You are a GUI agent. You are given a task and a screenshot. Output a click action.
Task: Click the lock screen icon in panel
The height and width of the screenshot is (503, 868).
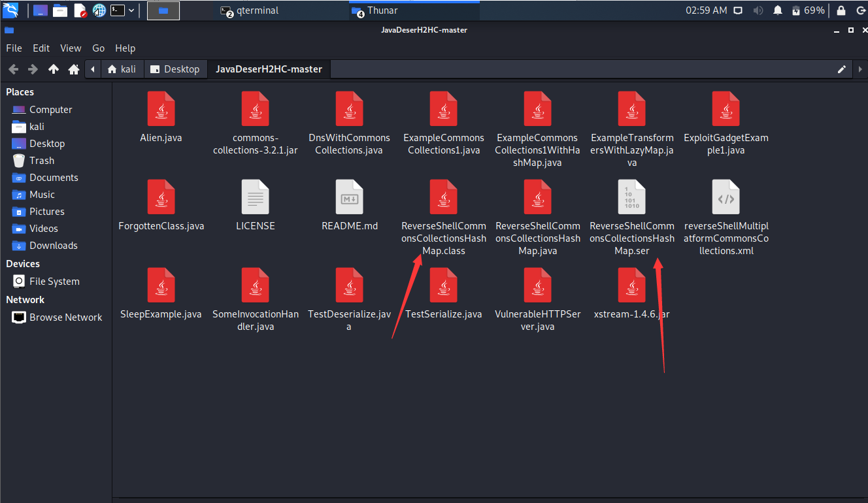tap(841, 10)
